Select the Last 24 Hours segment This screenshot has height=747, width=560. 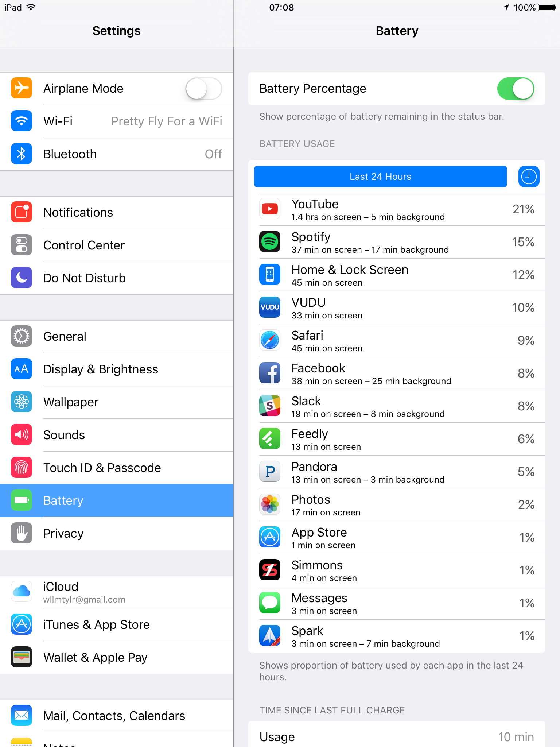[x=380, y=177]
